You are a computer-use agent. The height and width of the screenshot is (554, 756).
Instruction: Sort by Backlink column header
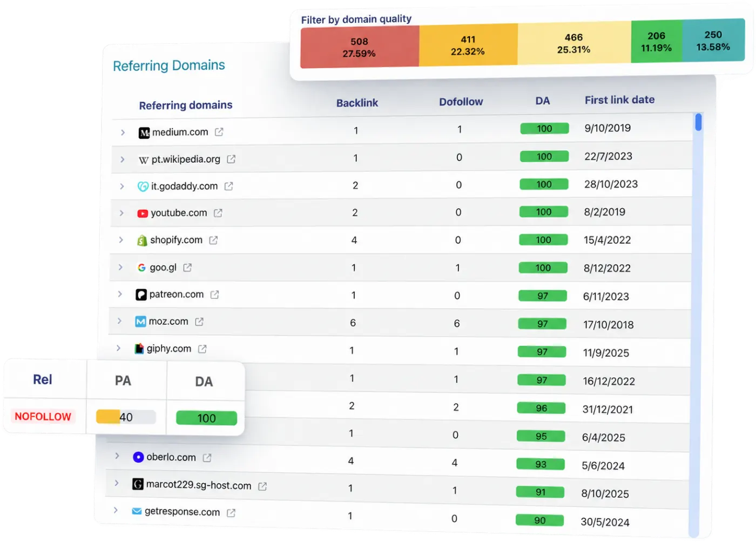(357, 103)
